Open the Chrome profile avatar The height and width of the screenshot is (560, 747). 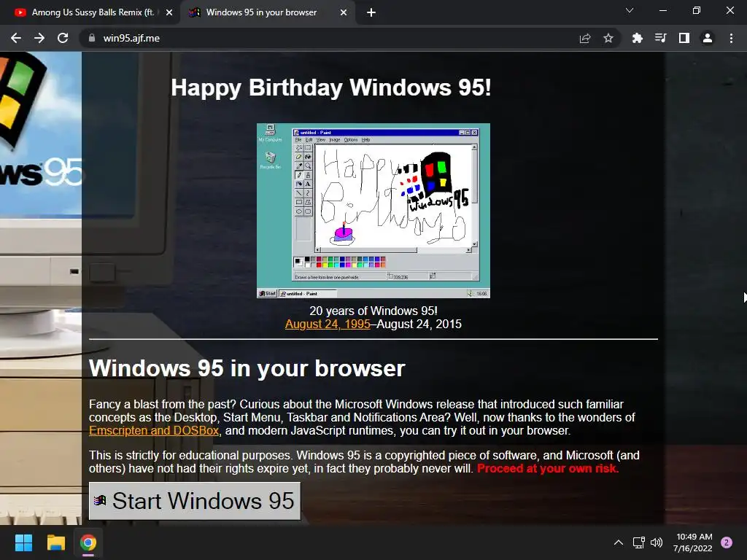[708, 38]
